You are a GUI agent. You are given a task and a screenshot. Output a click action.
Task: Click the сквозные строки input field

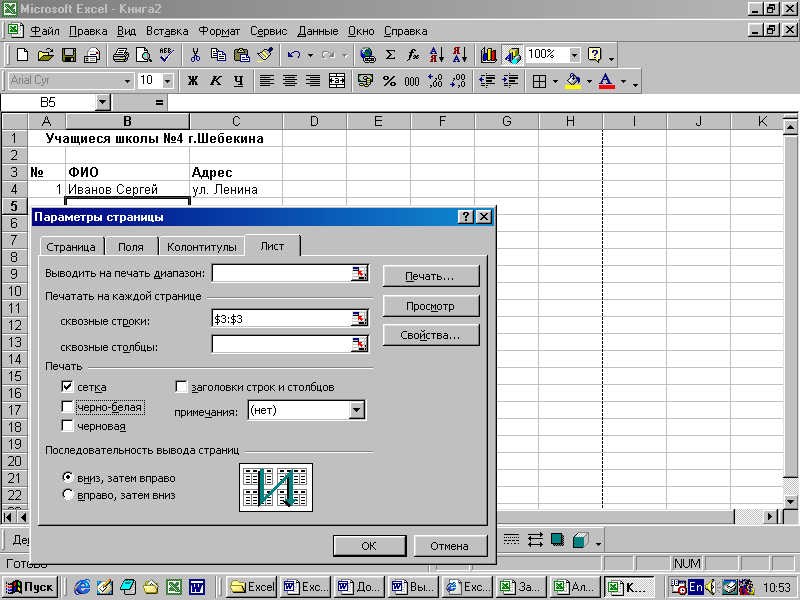click(x=282, y=319)
